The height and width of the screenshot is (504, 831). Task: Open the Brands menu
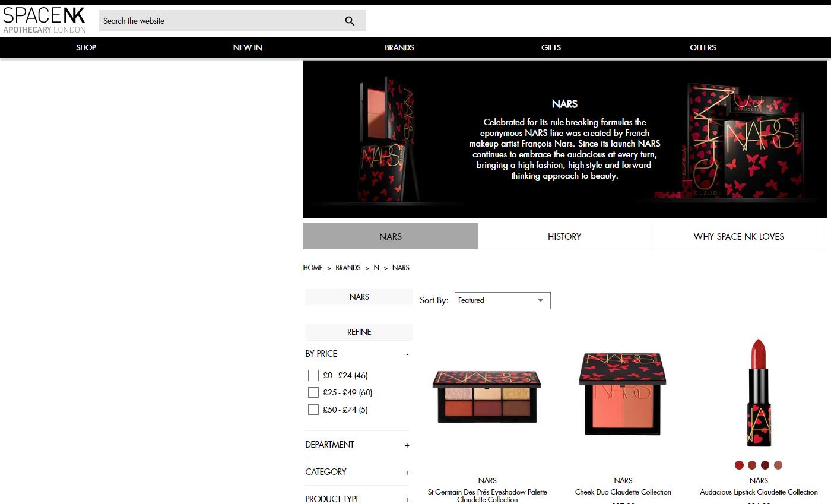tap(399, 47)
